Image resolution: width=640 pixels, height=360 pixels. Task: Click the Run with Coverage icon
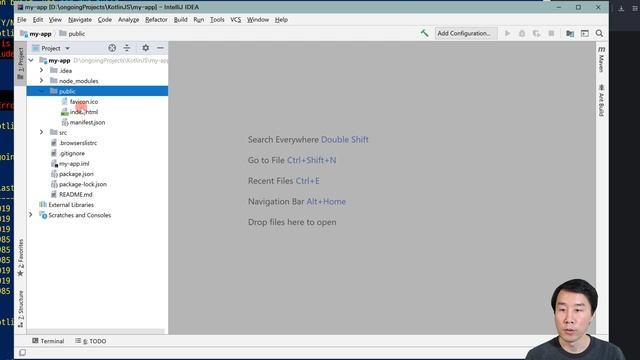pos(536,33)
